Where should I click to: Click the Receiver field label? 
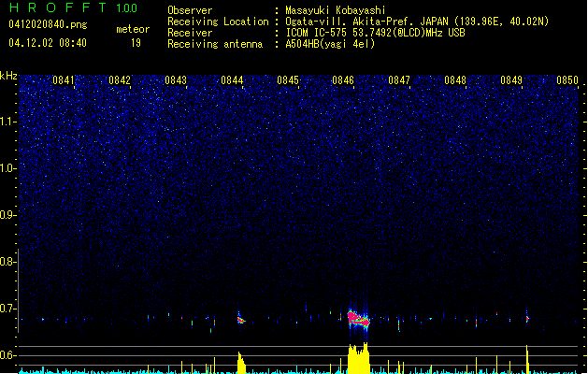tap(190, 33)
